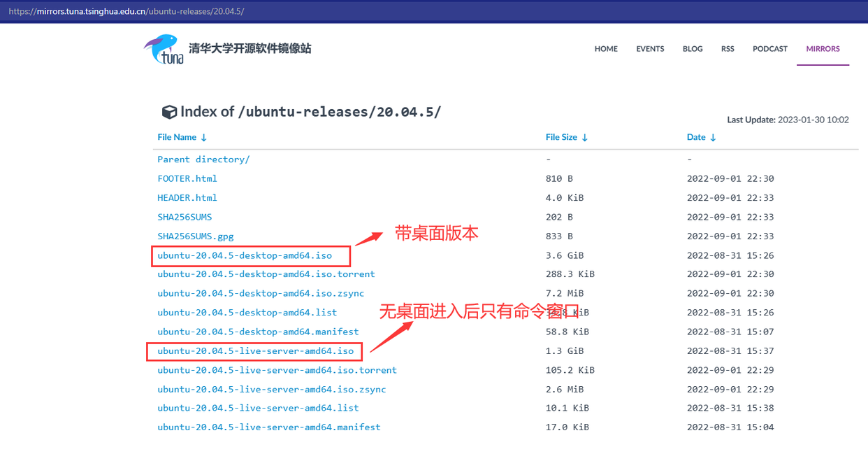Sort by File Name column
Image resolution: width=868 pixels, height=468 pixels.
click(182, 137)
